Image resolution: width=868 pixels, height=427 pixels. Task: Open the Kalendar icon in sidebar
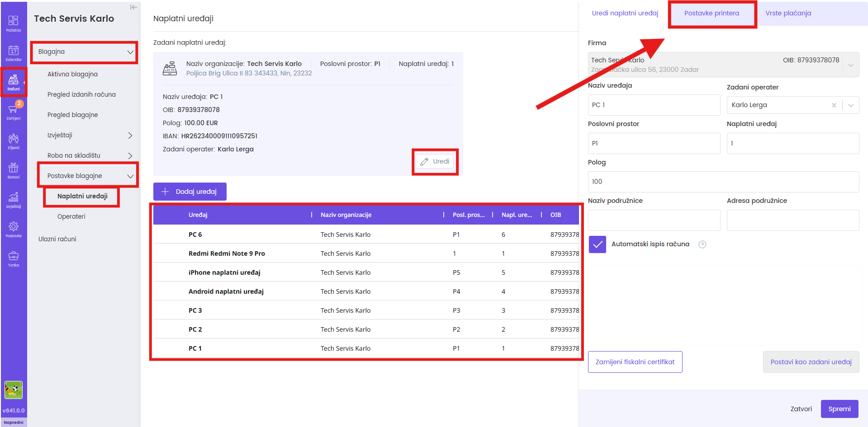coord(13,53)
